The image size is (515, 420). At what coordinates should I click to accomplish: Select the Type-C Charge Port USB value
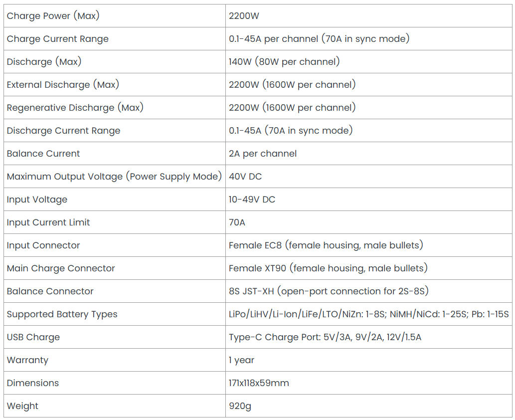point(325,338)
